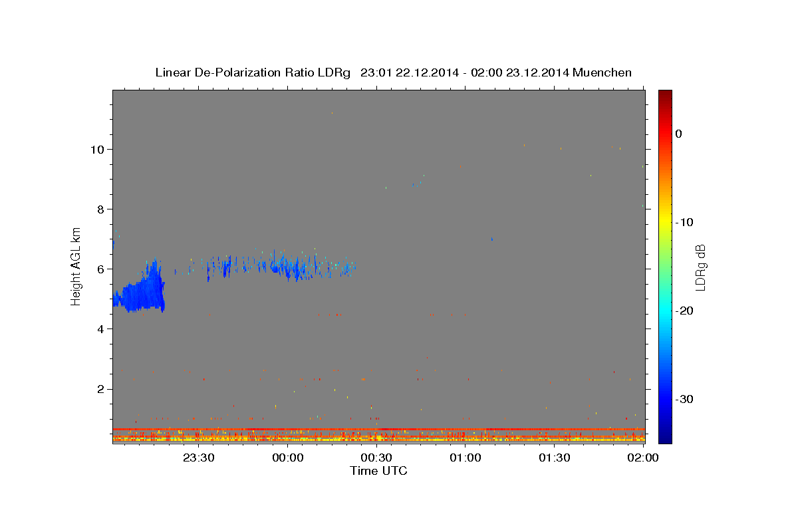Click the 'LDRg dB' colorbar label
This screenshot has height=532, width=798.
pyautogui.click(x=700, y=267)
